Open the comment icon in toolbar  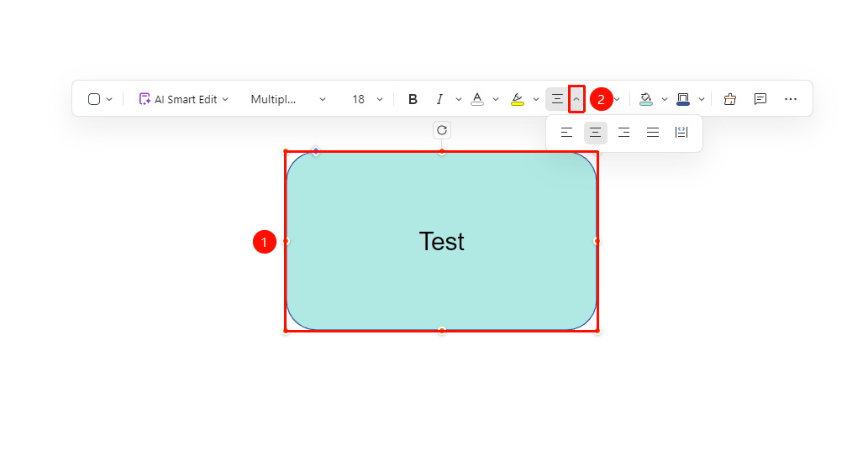click(x=760, y=99)
